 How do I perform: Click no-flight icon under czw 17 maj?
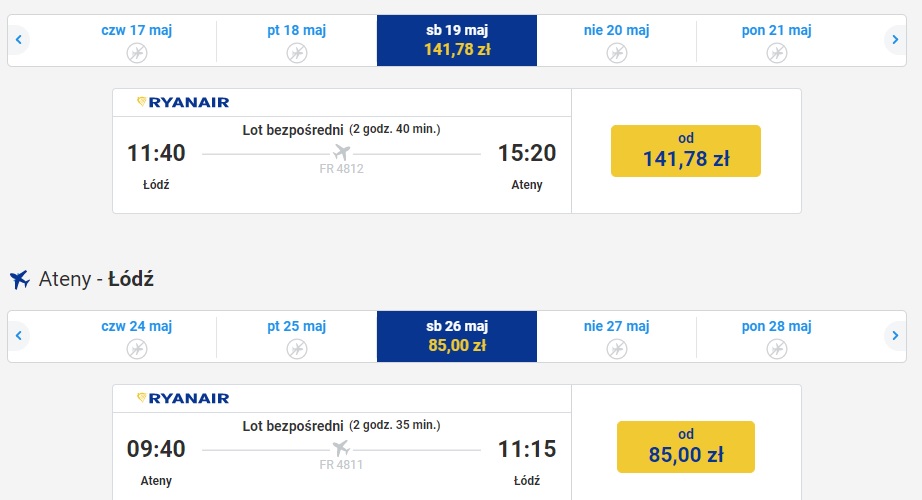pyautogui.click(x=136, y=54)
